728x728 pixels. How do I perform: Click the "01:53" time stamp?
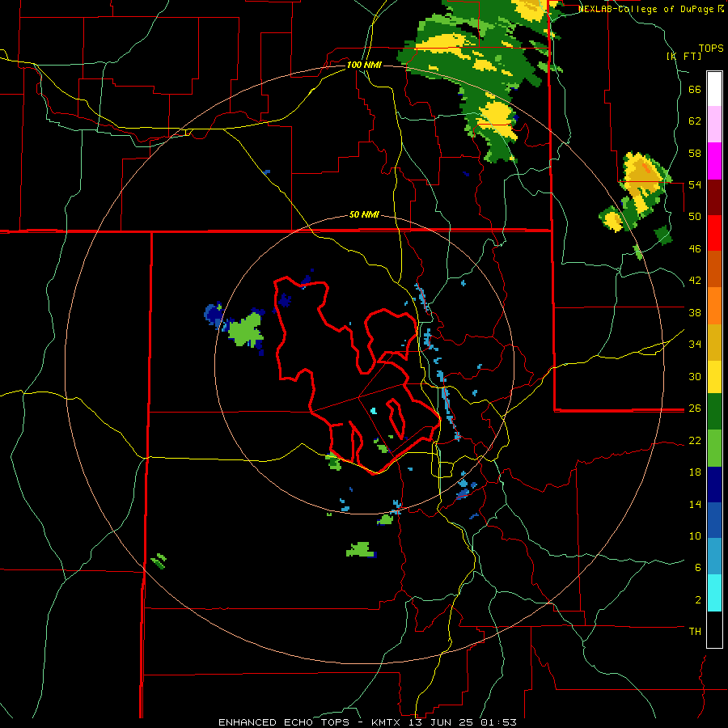point(498,722)
